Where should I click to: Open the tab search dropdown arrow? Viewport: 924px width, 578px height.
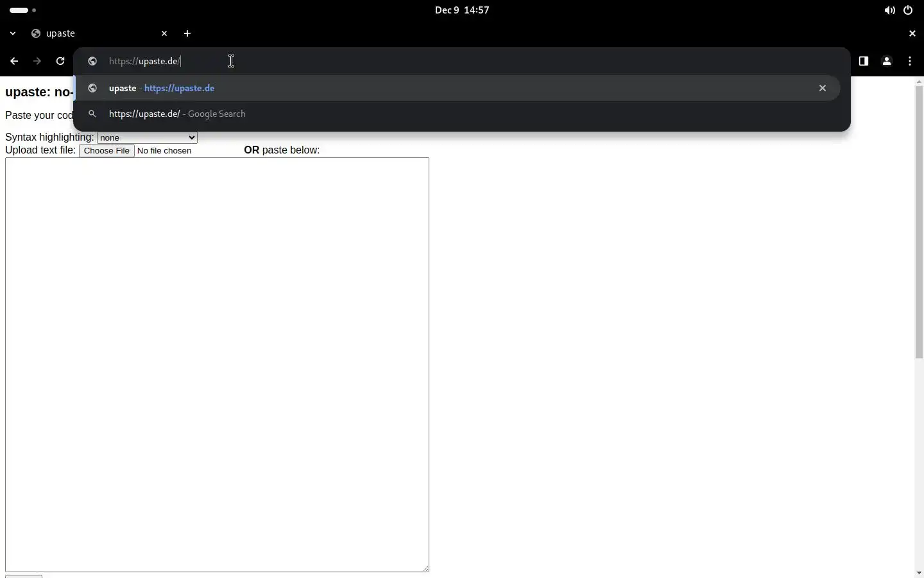click(13, 33)
